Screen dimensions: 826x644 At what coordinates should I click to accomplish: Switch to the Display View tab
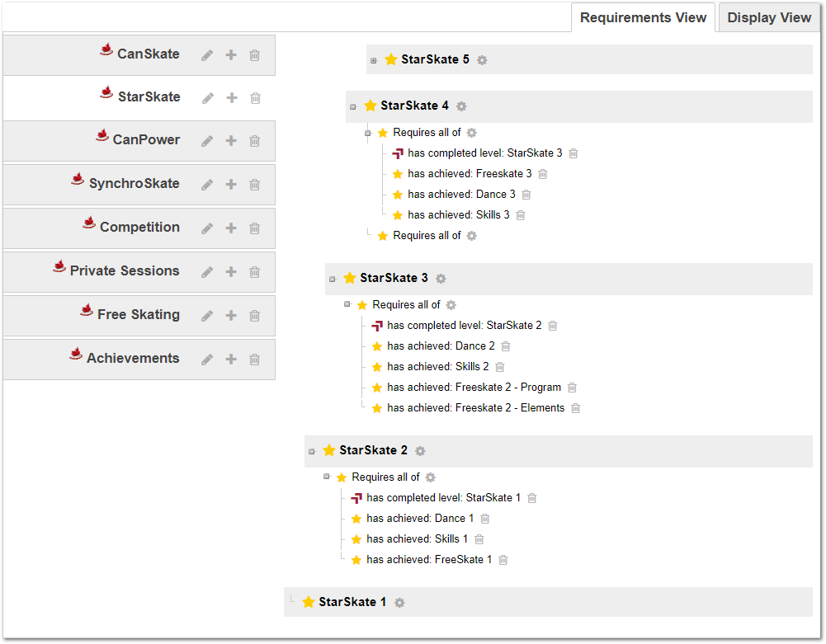(769, 17)
